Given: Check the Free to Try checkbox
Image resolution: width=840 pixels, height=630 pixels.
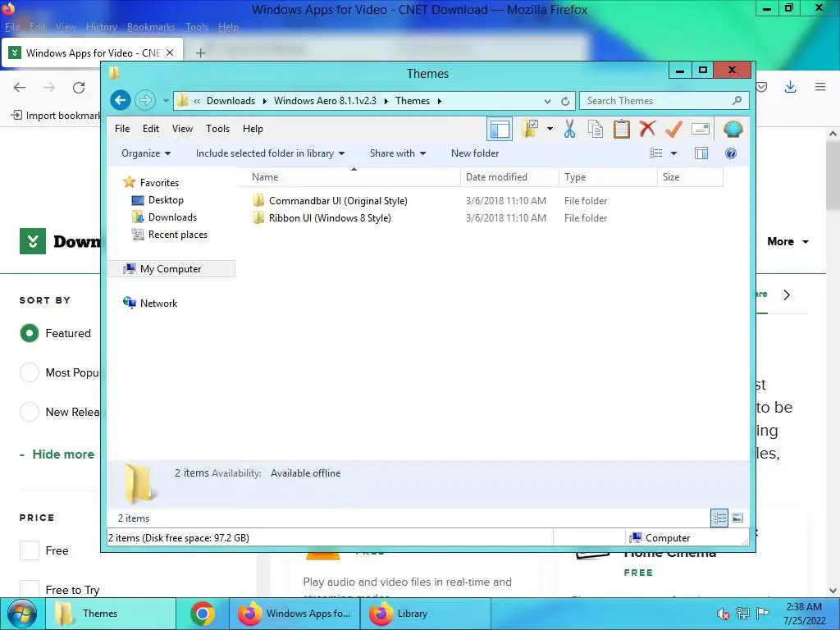Looking at the screenshot, I should point(30,589).
